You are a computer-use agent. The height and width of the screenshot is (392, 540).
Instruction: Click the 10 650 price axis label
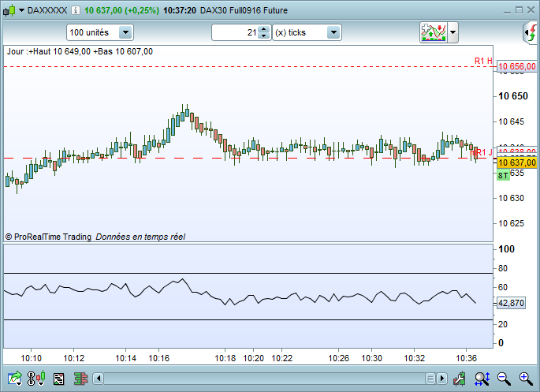click(x=513, y=96)
